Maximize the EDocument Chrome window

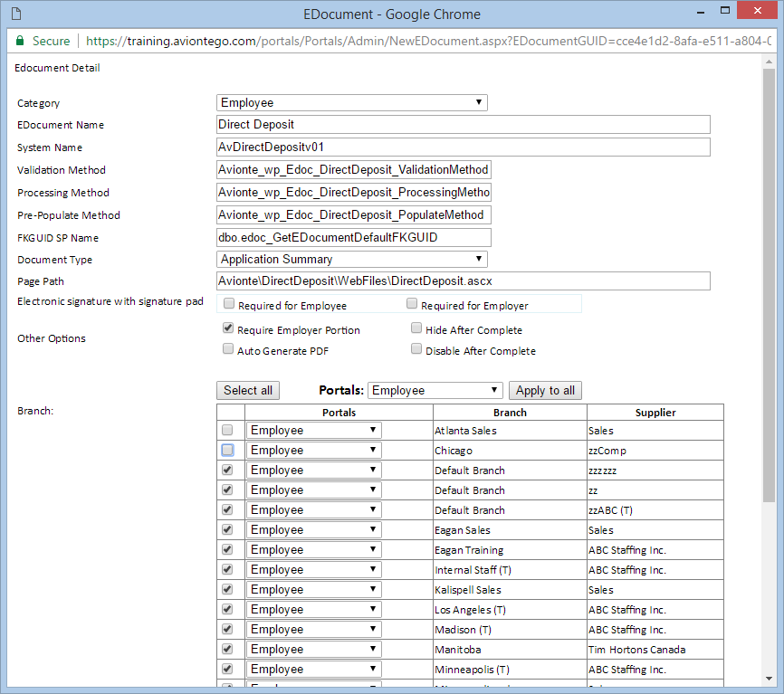click(x=725, y=11)
